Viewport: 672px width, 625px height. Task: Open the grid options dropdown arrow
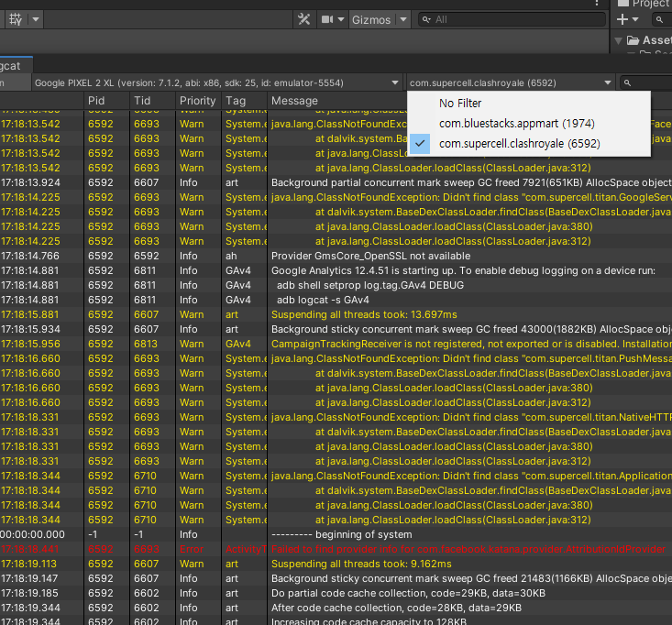coord(36,20)
